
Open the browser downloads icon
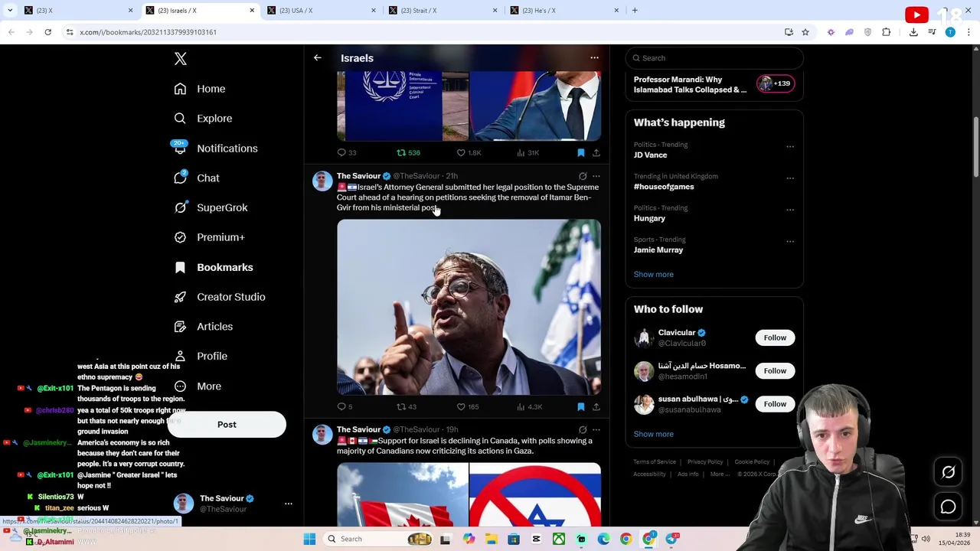point(913,32)
